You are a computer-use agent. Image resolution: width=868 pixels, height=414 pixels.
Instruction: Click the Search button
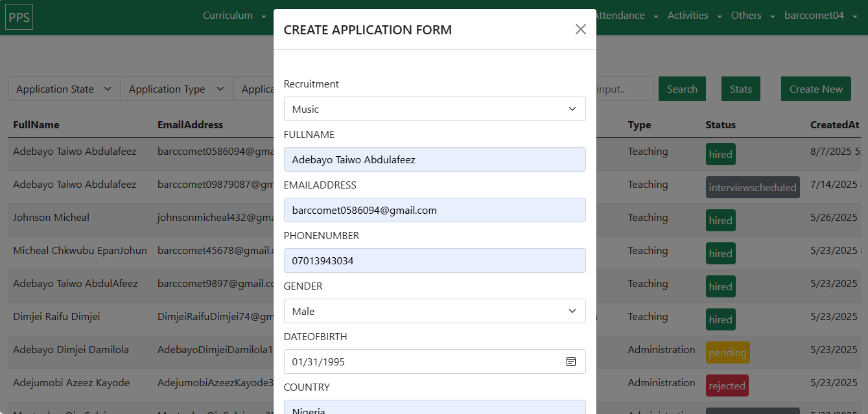[682, 89]
